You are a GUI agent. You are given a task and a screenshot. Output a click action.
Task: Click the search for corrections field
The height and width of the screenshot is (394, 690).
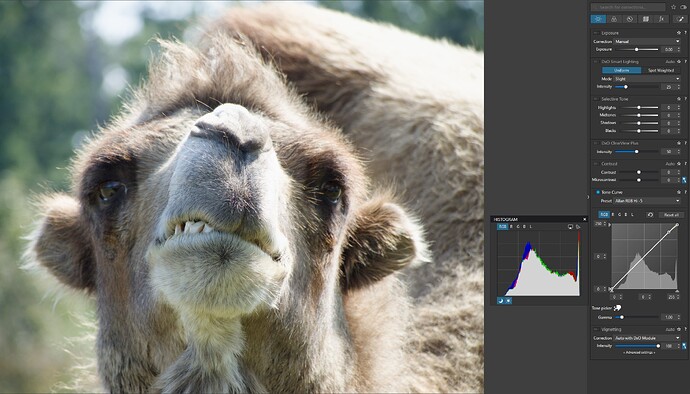[628, 7]
